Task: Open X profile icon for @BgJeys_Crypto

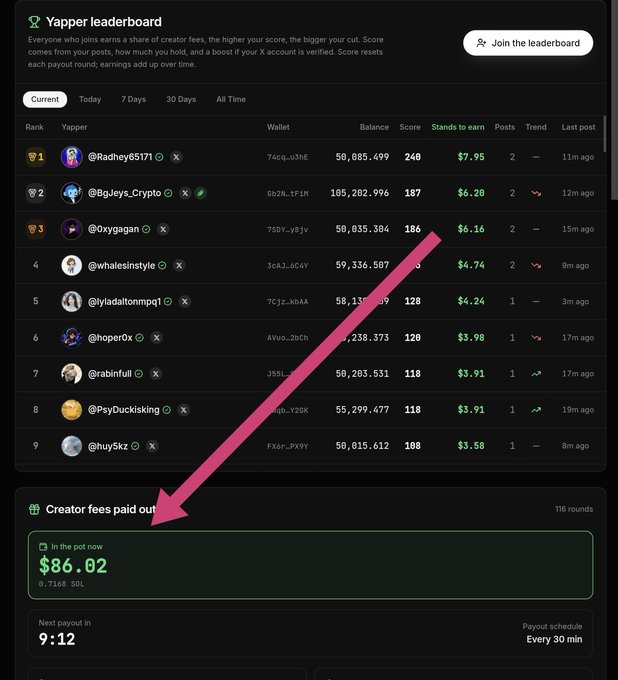Action: click(x=185, y=193)
